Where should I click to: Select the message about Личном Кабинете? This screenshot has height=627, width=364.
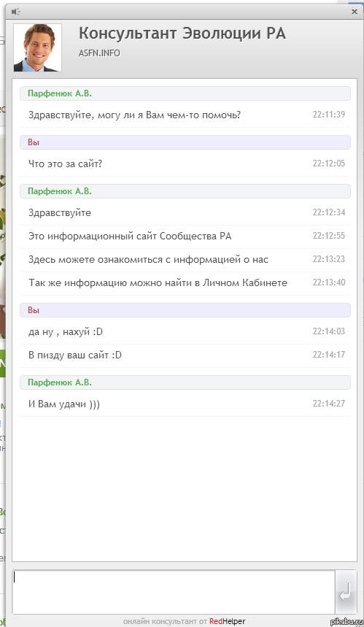coord(158,283)
